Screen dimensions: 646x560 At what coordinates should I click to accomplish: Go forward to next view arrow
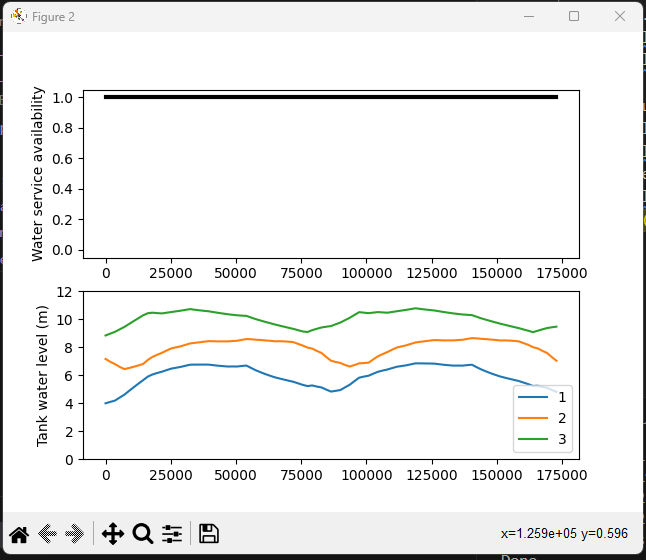pyautogui.click(x=75, y=534)
